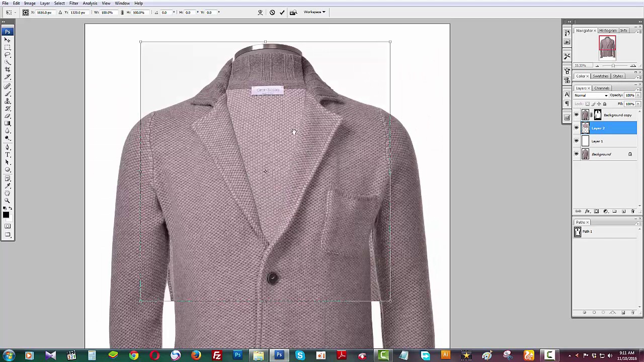This screenshot has width=644, height=362.
Task: Open the Analysis menu
Action: 90,4
